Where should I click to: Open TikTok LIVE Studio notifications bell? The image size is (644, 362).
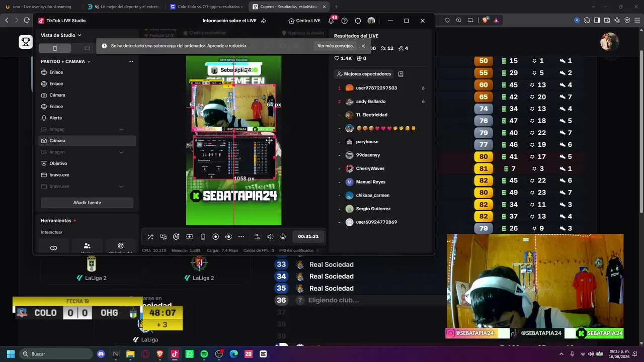(x=331, y=21)
